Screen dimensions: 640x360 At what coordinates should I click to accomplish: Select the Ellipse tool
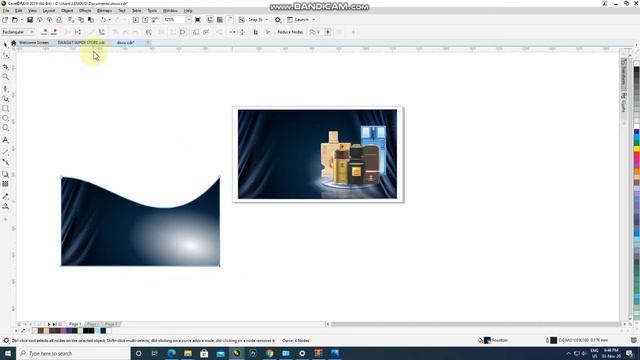[5, 118]
